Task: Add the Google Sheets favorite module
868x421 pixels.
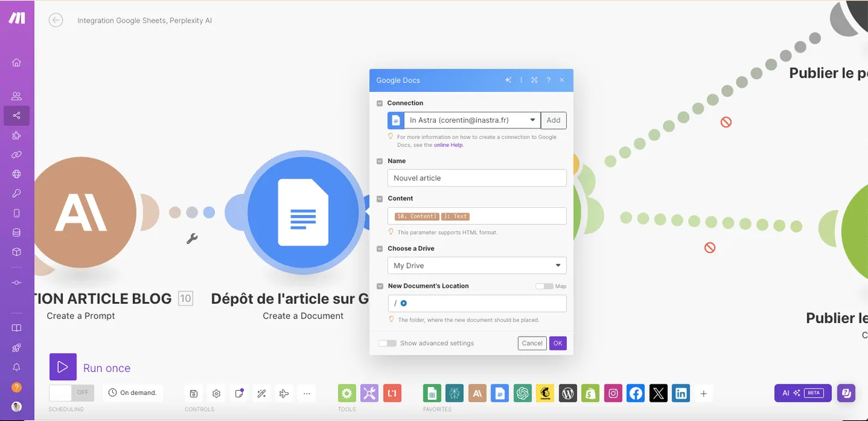Action: pyautogui.click(x=432, y=393)
